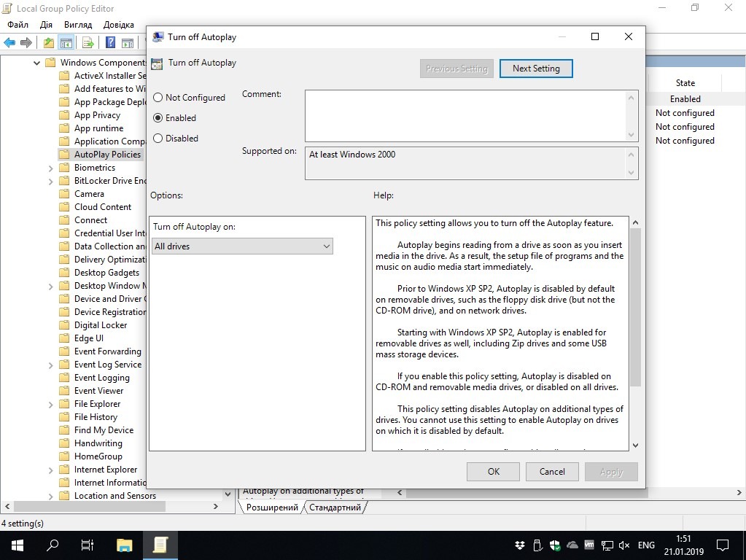The height and width of the screenshot is (560, 746).
Task: Click the Next Setting button
Action: (536, 69)
